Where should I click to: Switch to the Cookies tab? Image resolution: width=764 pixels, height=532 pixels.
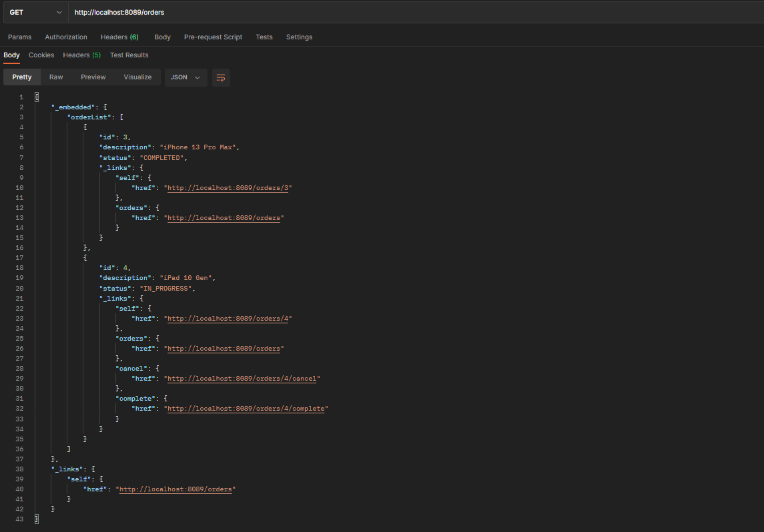click(x=41, y=55)
